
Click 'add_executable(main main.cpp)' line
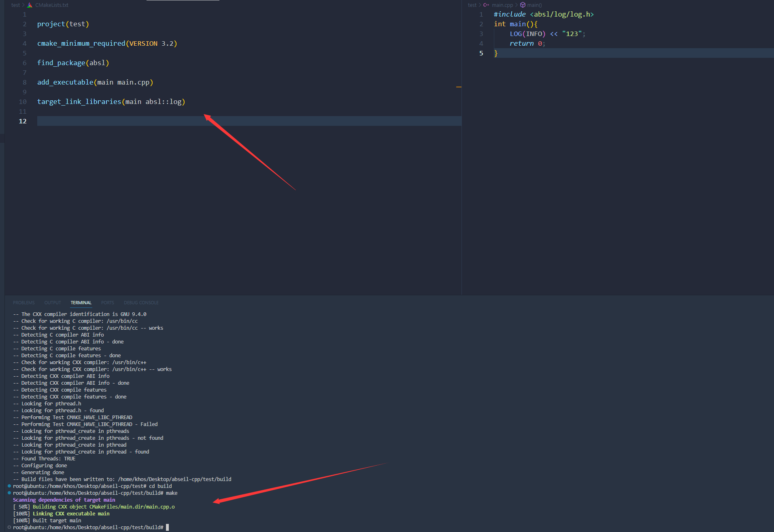tap(95, 82)
